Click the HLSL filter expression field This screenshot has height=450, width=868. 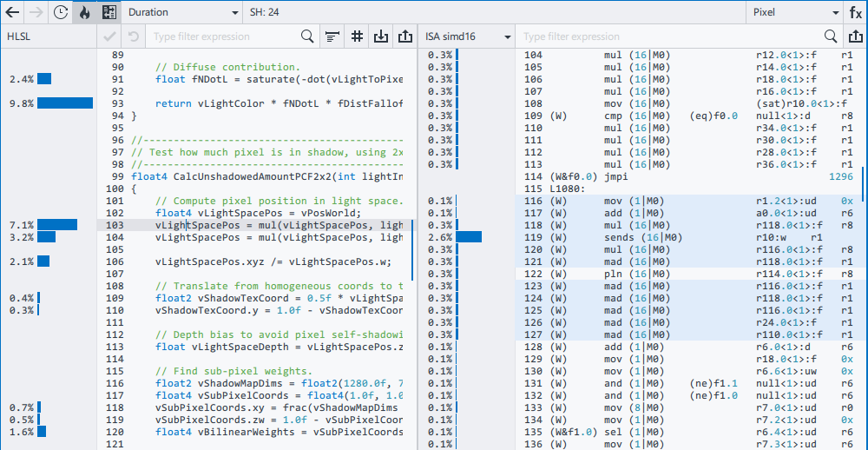pos(224,36)
